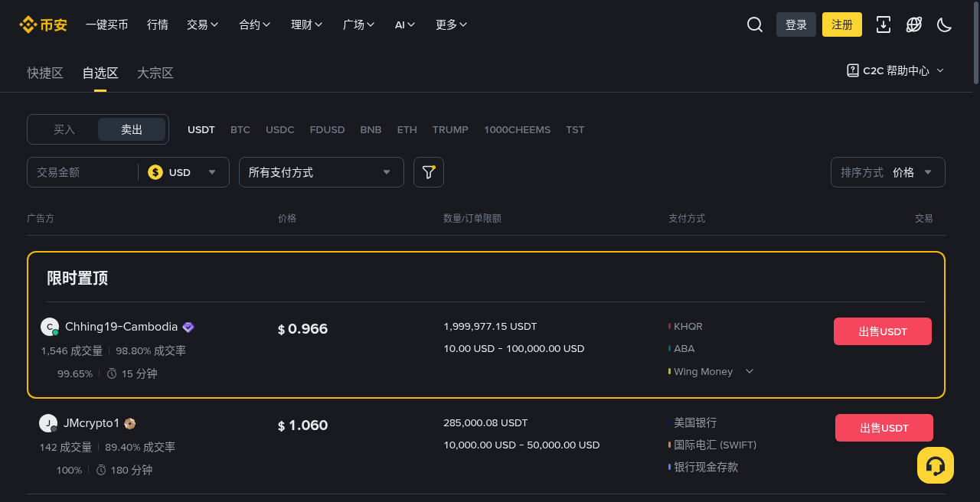Screen dimensions: 980x502
Task: Select the TRUMP coin tab
Action: point(450,129)
